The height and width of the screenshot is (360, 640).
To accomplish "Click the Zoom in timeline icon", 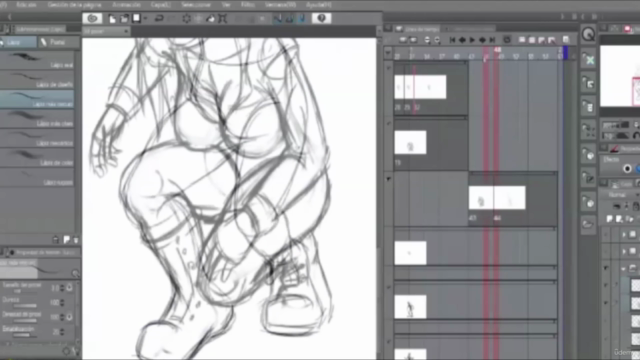I will 437,40.
